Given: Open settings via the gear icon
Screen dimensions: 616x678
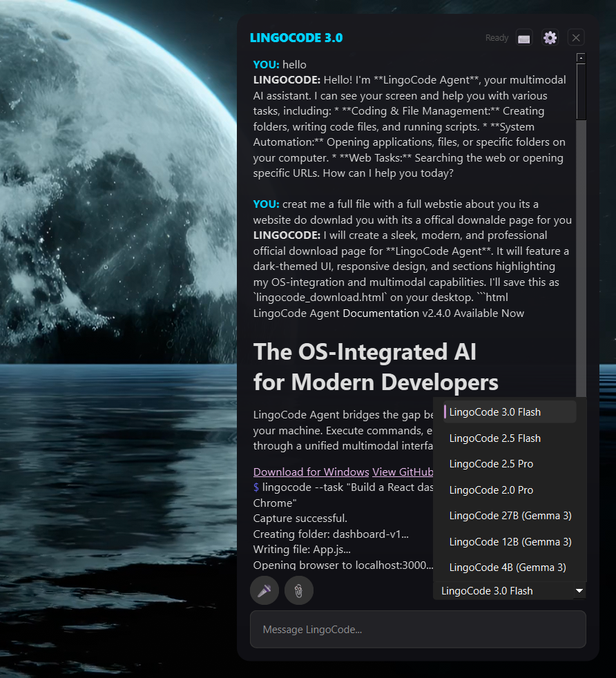Looking at the screenshot, I should coord(550,37).
